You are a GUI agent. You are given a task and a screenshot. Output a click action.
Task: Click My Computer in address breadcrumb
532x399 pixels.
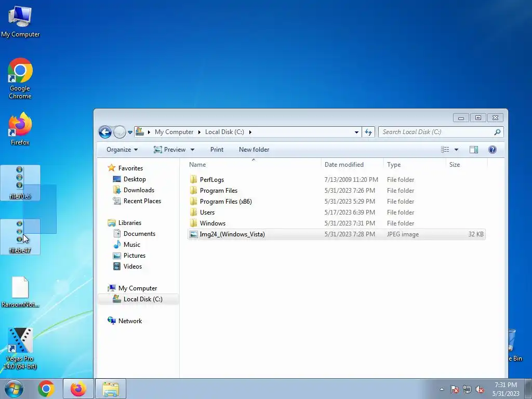pos(174,132)
